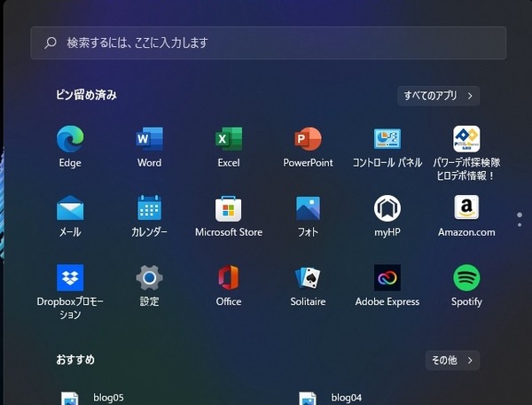Open the Edge browser app
This screenshot has height=405, width=532.
(x=70, y=146)
